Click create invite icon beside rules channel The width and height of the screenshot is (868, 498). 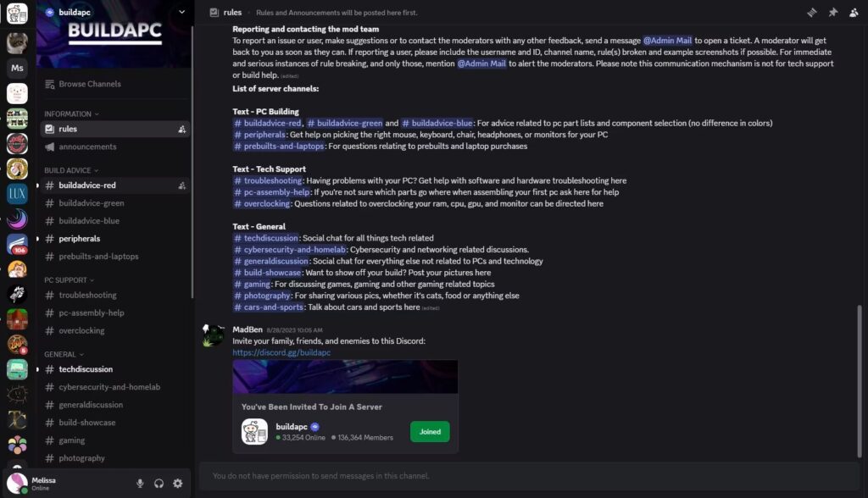pos(181,129)
